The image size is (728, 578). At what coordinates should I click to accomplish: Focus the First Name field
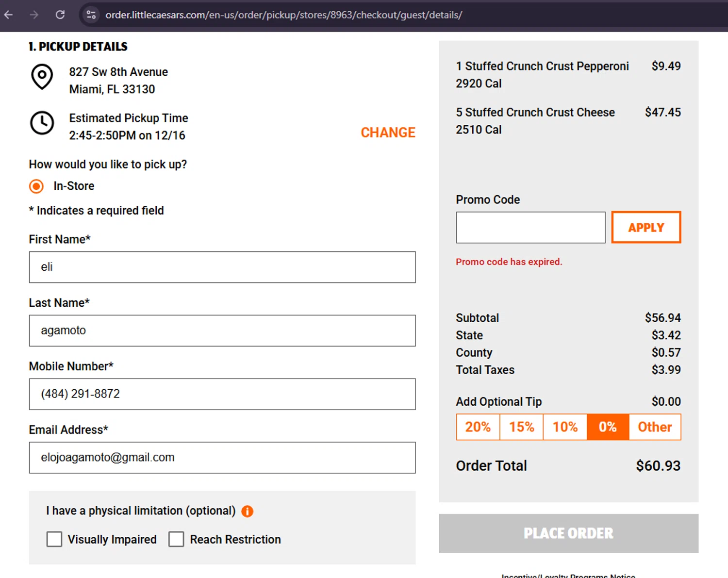[x=222, y=267]
